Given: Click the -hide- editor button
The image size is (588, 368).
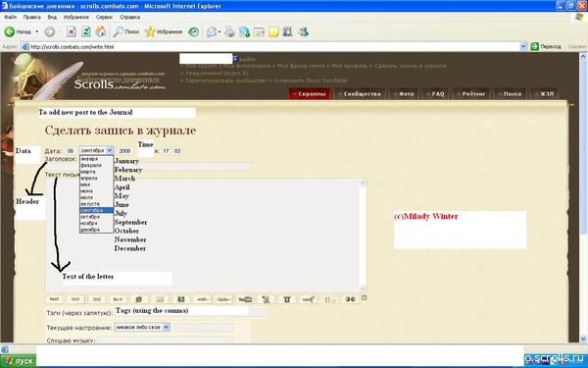Looking at the screenshot, I should pyautogui.click(x=223, y=299).
